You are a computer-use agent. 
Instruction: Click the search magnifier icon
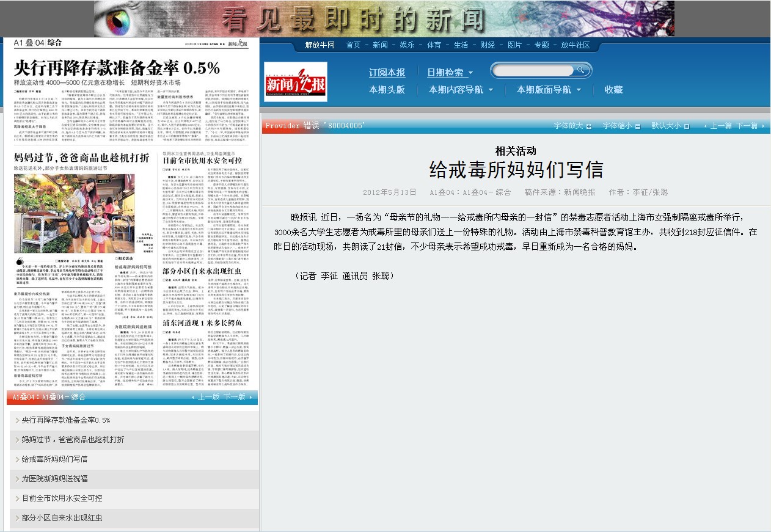point(581,70)
